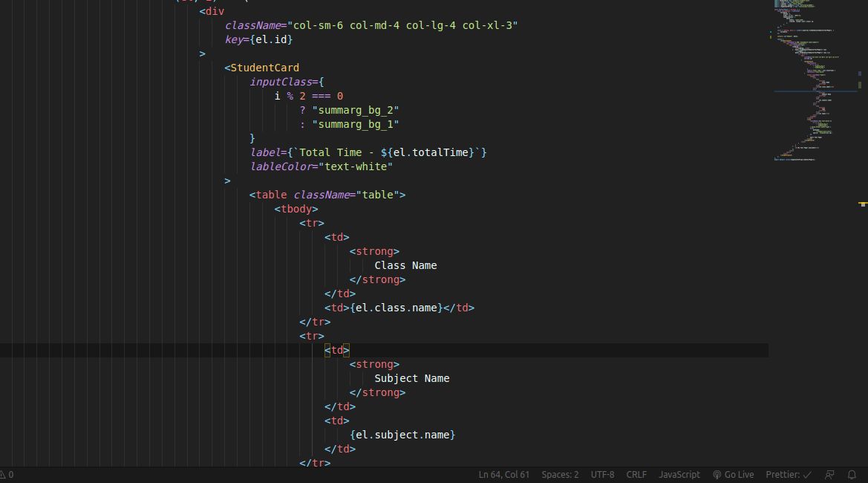The height and width of the screenshot is (483, 868).
Task: Open notifications via the bell icon
Action: (x=852, y=474)
